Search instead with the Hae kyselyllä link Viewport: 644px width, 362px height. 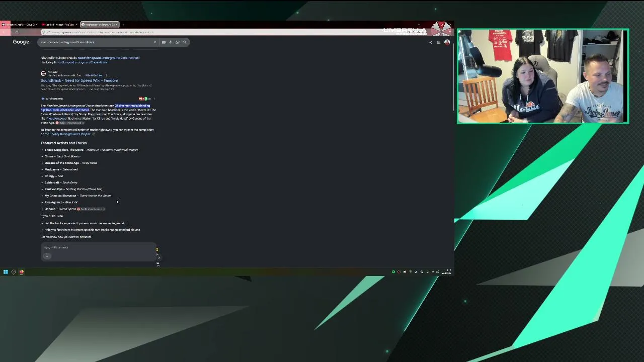(82, 62)
